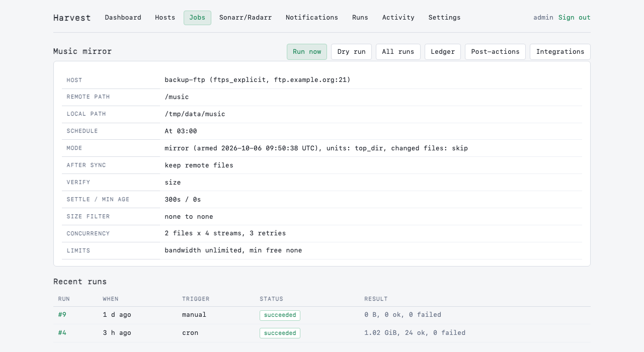The height and width of the screenshot is (352, 644).
Task: Open the Dashboard tab
Action: coord(123,18)
